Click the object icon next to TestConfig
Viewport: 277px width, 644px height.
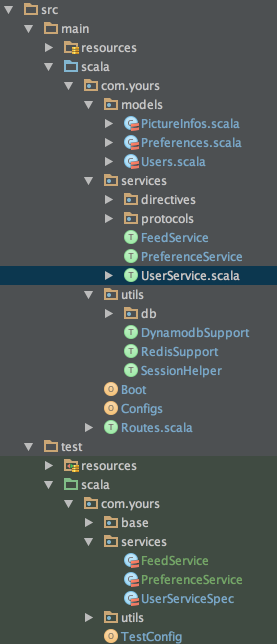pos(110,636)
